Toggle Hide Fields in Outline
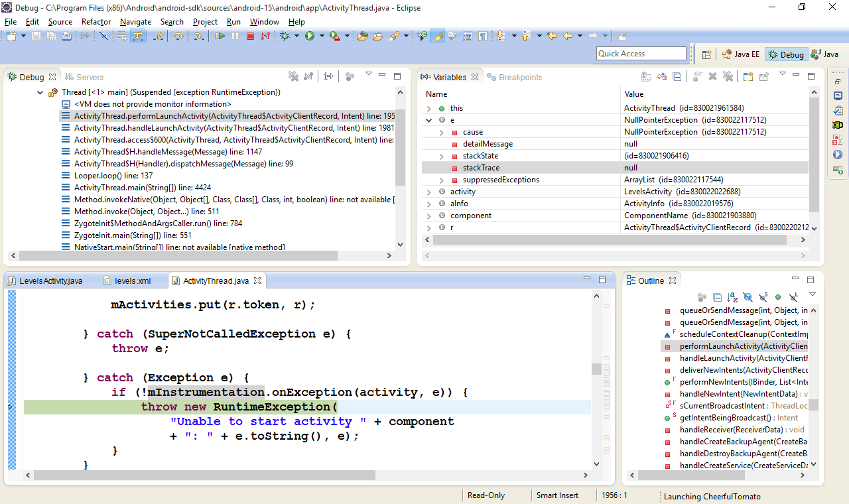This screenshot has width=849, height=504. (748, 298)
